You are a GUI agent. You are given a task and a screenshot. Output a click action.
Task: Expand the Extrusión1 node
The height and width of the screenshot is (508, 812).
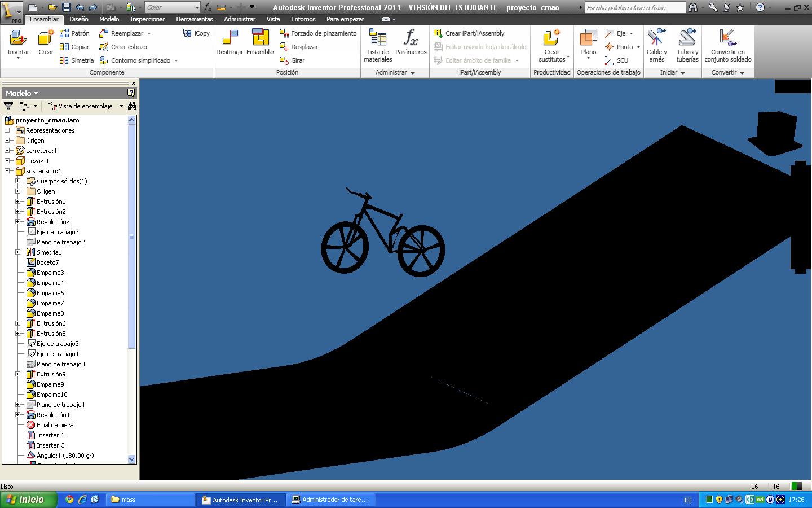(18, 202)
